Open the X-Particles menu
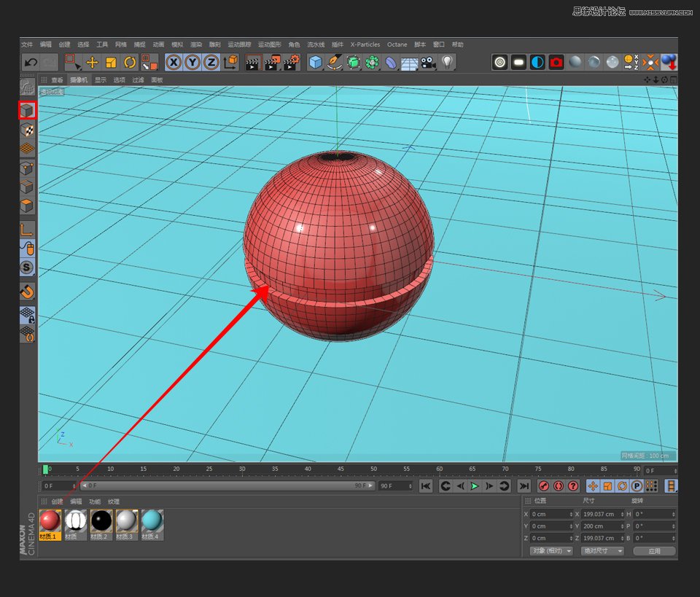This screenshot has height=597, width=700. 365,44
